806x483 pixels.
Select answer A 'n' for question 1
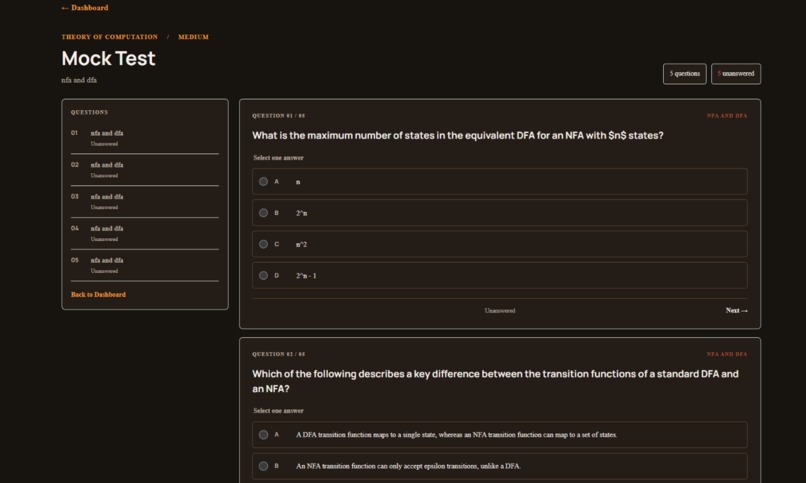(x=500, y=181)
